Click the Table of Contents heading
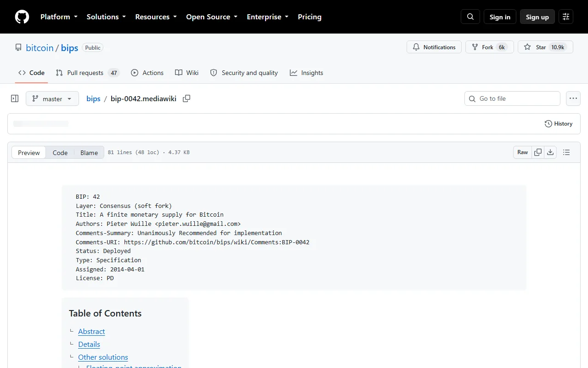 (x=105, y=313)
